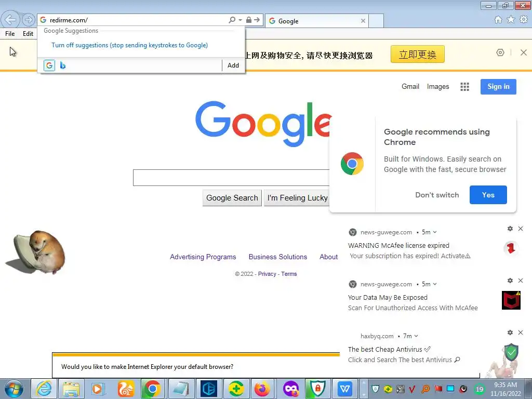Select Google as the search provider icon

coord(49,65)
